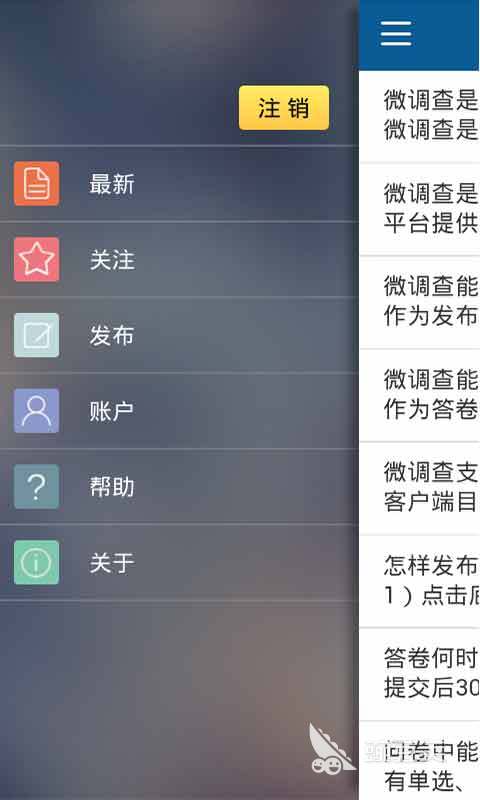Open the FAQ item 答卷何时
This screenshot has height=800, width=480.
tap(419, 673)
